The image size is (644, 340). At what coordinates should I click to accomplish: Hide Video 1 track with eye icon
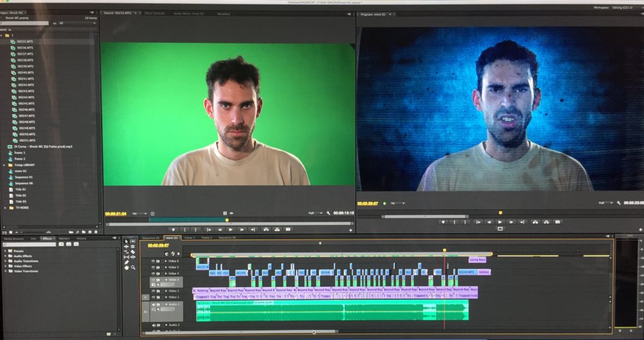point(153,297)
